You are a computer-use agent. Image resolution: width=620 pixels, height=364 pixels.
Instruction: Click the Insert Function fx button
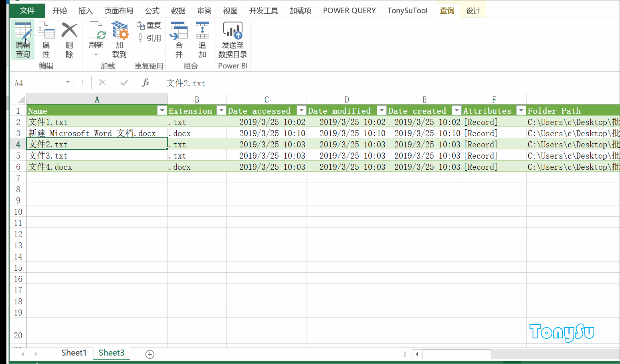pyautogui.click(x=145, y=82)
